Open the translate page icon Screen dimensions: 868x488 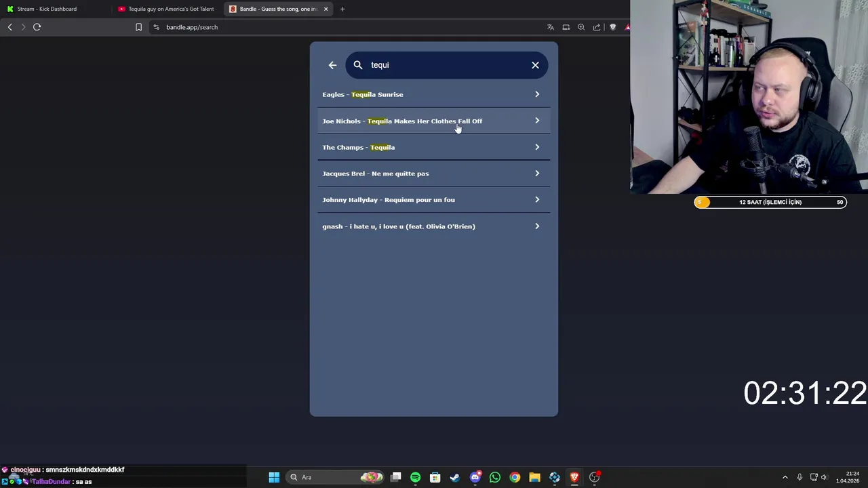tap(551, 27)
